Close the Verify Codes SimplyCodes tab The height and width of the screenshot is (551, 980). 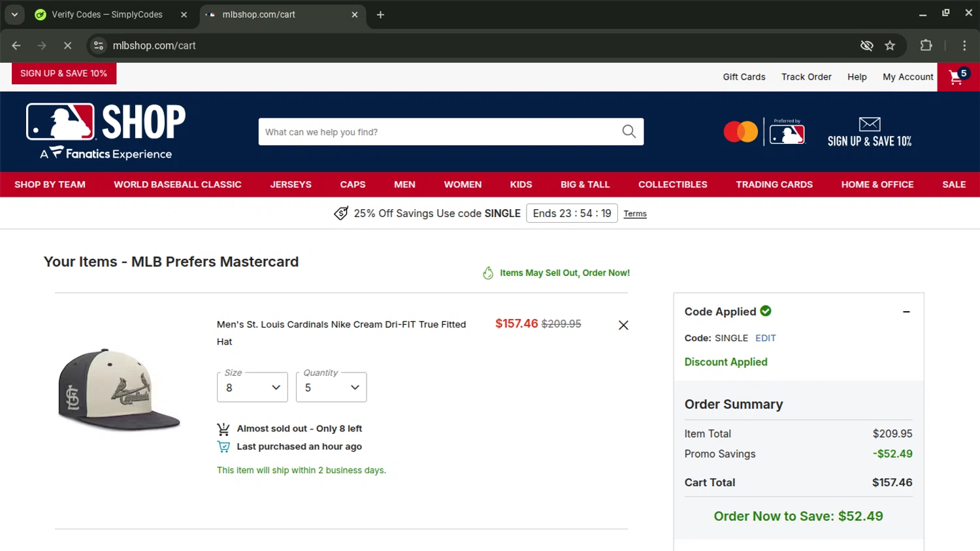pyautogui.click(x=184, y=14)
